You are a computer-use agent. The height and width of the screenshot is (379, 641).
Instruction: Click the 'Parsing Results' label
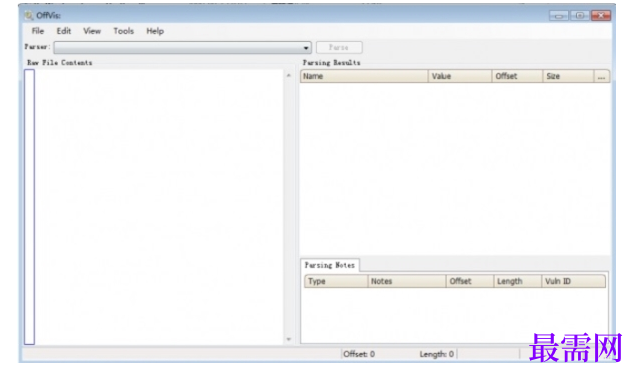click(332, 63)
